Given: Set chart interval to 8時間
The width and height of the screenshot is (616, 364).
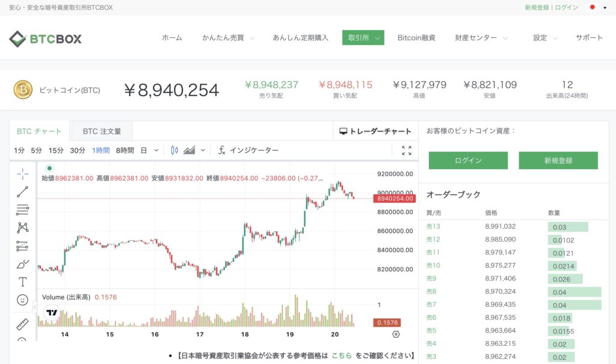Looking at the screenshot, I should coord(125,150).
